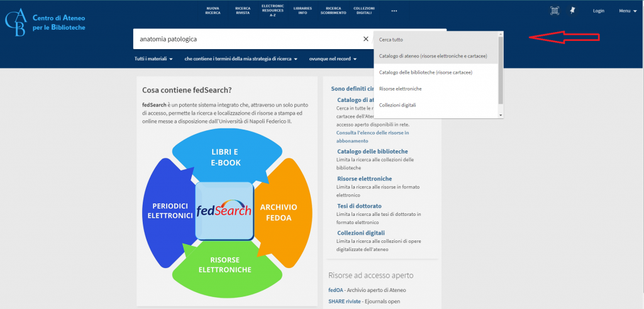Clear the search text with X
Image resolution: width=644 pixels, height=309 pixels.
tap(366, 39)
